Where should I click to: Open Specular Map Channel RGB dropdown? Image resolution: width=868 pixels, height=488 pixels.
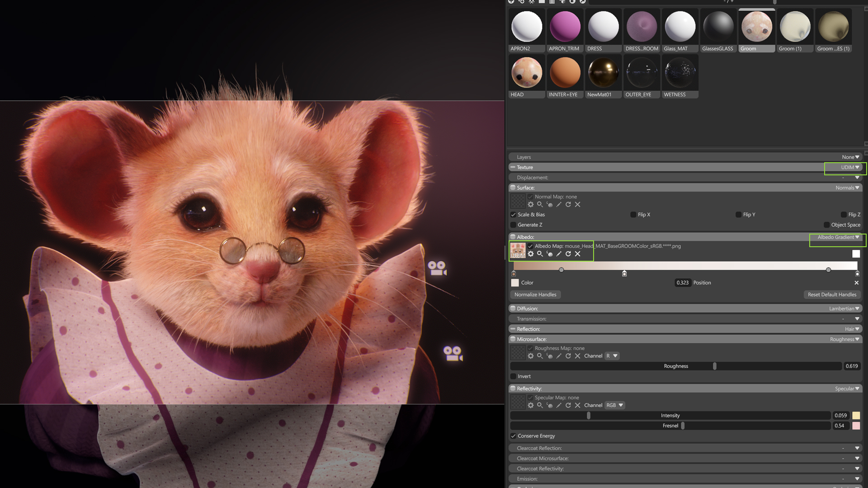(615, 405)
